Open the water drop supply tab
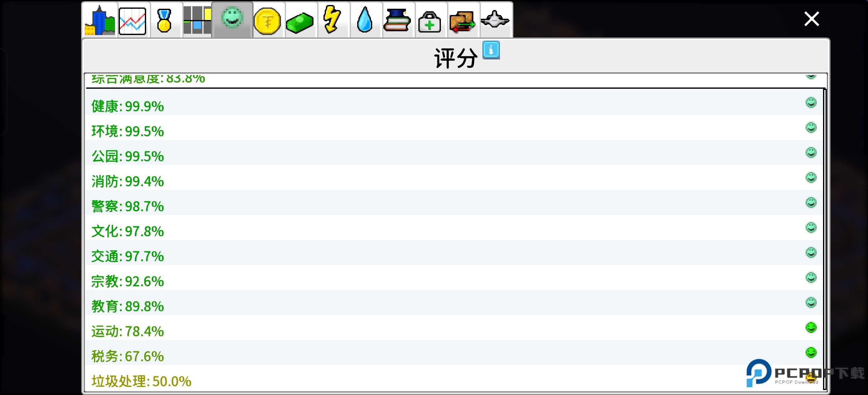Screen dimensions: 868x395 (x=365, y=20)
